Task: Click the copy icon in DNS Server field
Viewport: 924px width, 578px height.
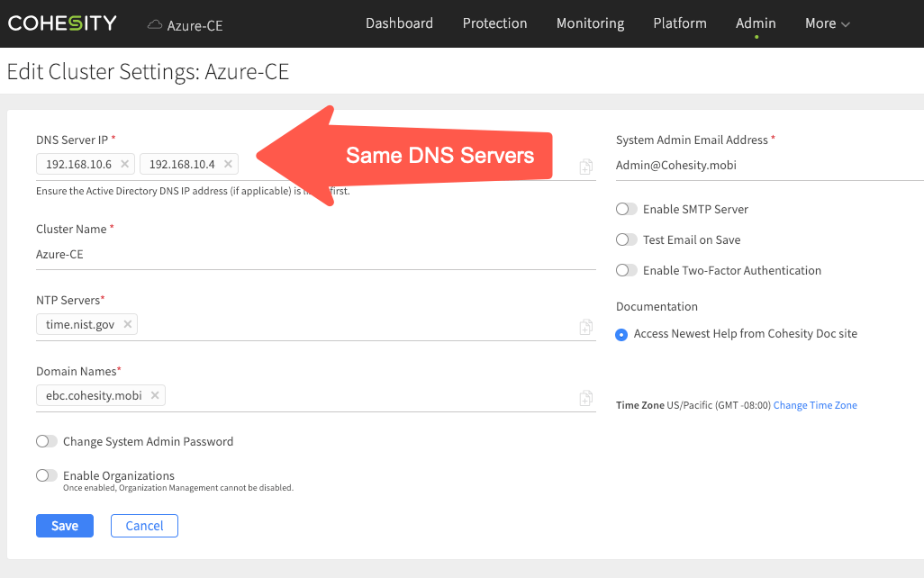Action: [x=586, y=166]
